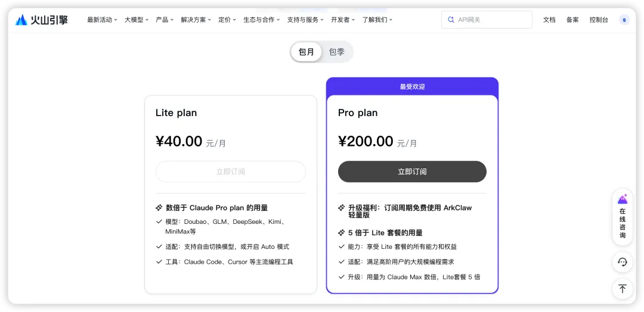Click the search magnifier icon
The image size is (644, 312).
tap(451, 20)
